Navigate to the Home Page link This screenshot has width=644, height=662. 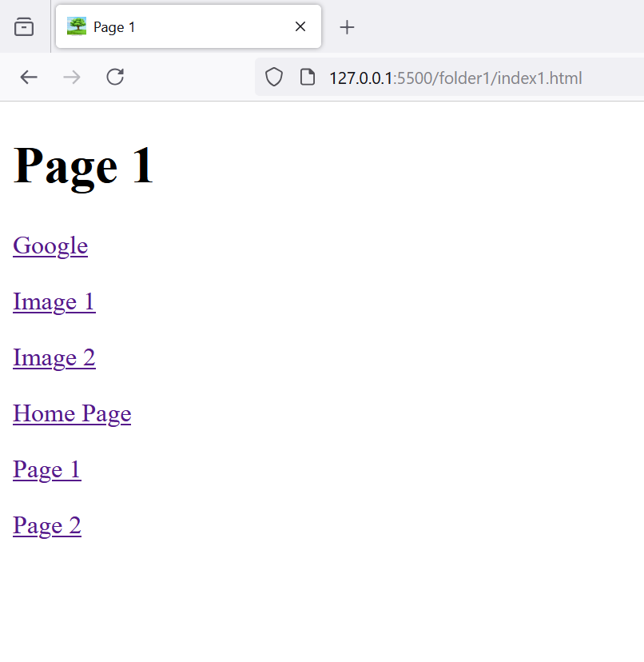[x=72, y=413]
